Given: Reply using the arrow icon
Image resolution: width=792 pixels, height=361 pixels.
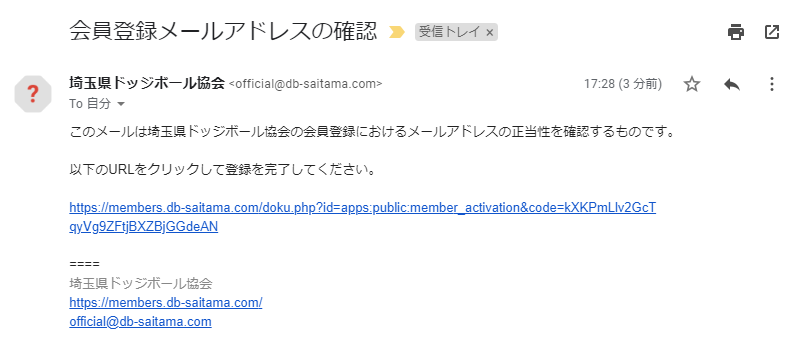Looking at the screenshot, I should pyautogui.click(x=731, y=84).
